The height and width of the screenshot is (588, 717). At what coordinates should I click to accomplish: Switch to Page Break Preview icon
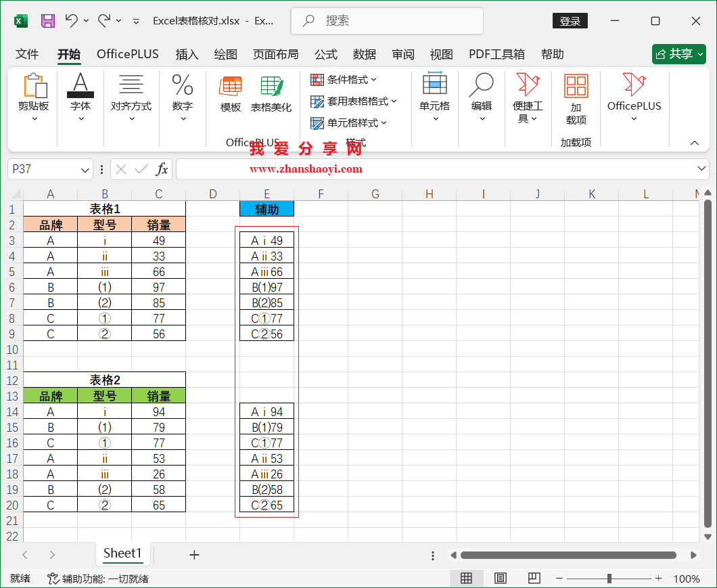(534, 578)
